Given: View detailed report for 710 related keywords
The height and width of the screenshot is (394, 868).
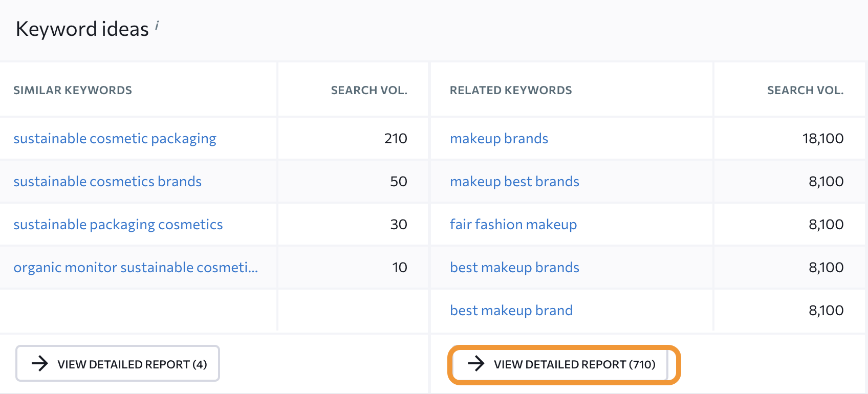Looking at the screenshot, I should [x=563, y=364].
